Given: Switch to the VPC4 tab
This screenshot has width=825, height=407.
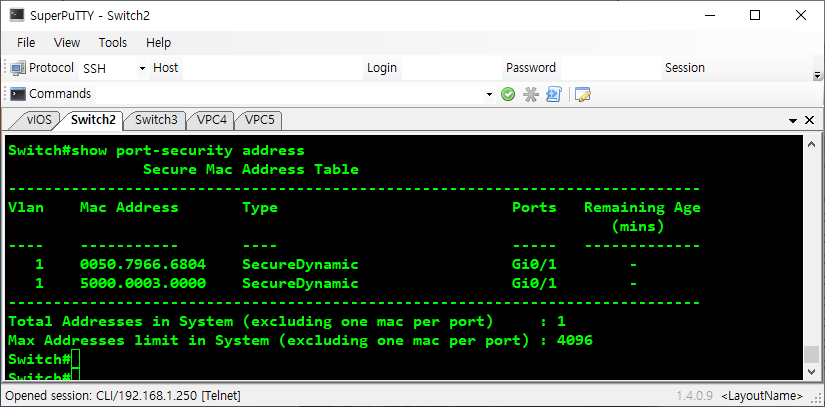Looking at the screenshot, I should [x=212, y=120].
